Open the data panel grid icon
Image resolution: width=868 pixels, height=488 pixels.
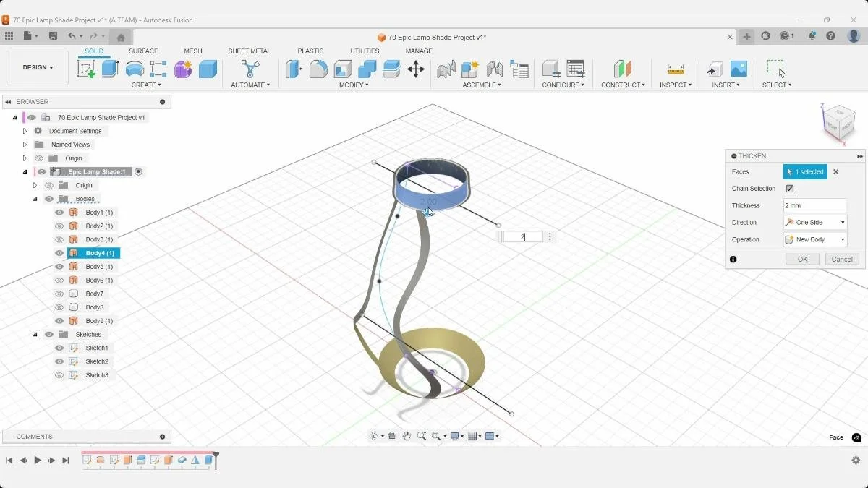click(x=9, y=35)
